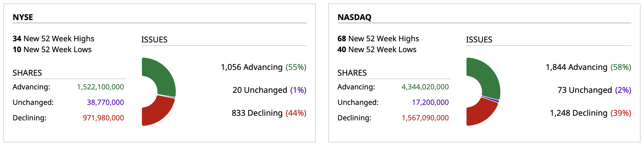Click NYSE unchanged shares value 38,770,000
Viewport: 644px width, 145px height.
pyautogui.click(x=105, y=102)
